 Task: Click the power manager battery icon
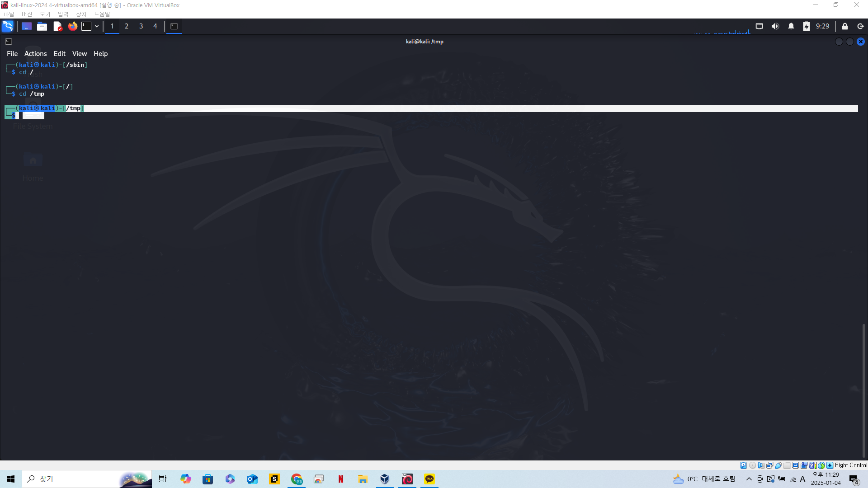click(806, 26)
